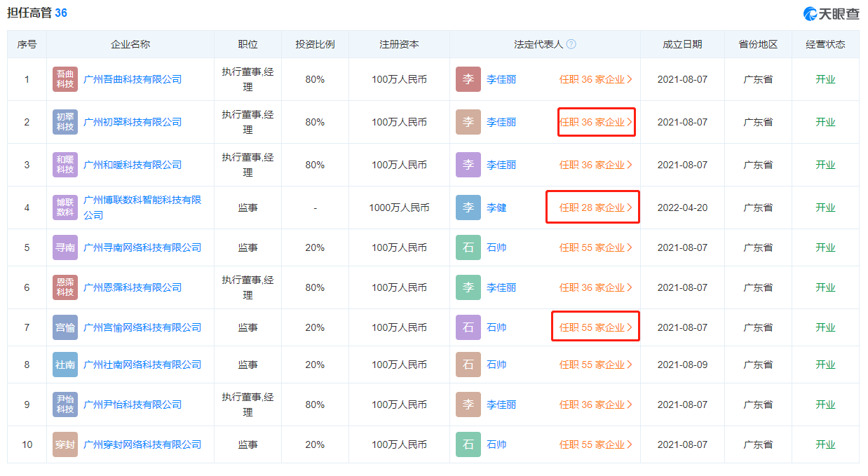Click the 宫愉 company logo icon
The height and width of the screenshot is (476, 868).
(x=65, y=327)
